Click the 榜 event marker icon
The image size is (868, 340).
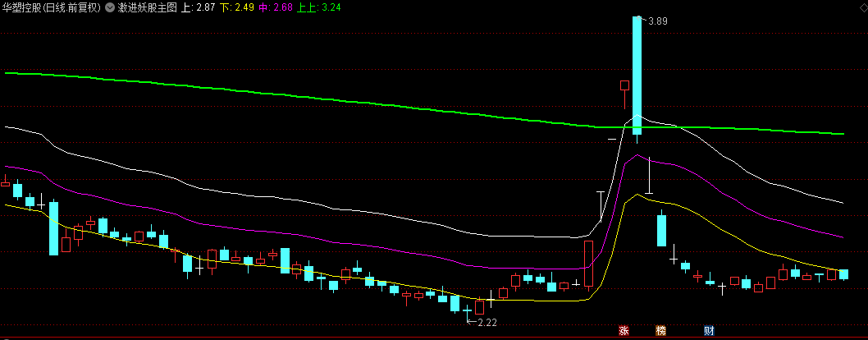coord(661,331)
